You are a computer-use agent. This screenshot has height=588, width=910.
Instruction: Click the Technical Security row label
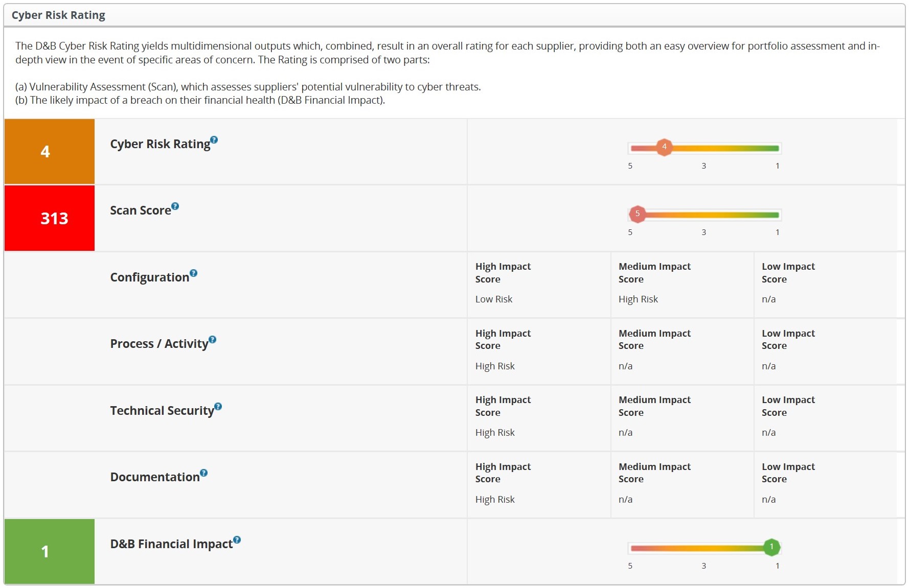[x=162, y=411]
